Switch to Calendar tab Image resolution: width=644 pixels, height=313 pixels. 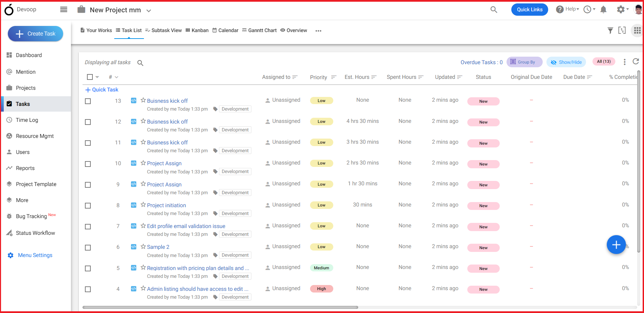(225, 30)
